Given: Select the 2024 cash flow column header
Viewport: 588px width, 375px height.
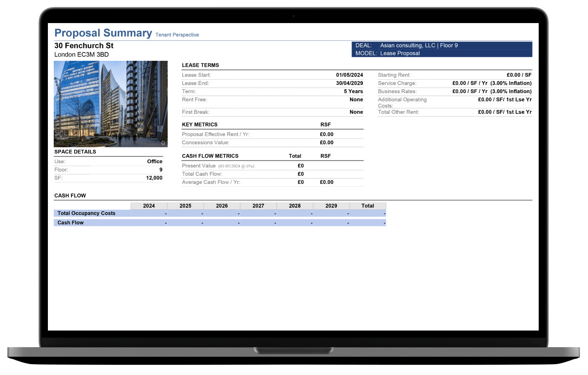Looking at the screenshot, I should [149, 206].
